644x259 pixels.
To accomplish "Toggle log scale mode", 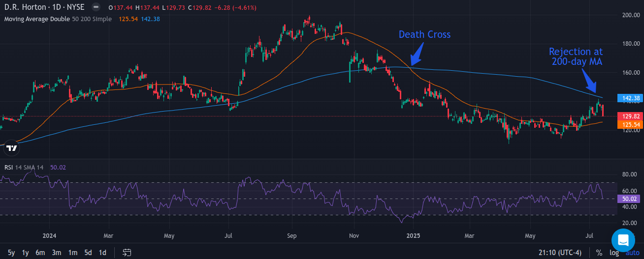I will (x=614, y=253).
